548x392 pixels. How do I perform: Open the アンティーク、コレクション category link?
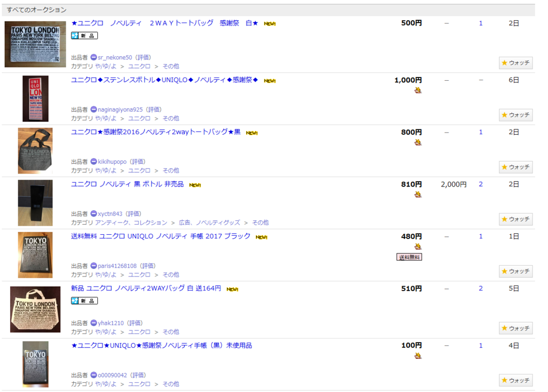pos(132,222)
